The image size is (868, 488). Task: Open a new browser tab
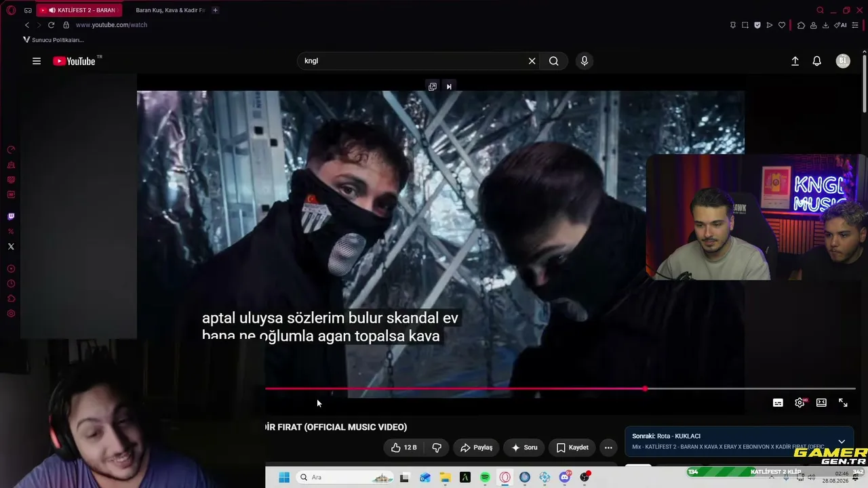(216, 10)
